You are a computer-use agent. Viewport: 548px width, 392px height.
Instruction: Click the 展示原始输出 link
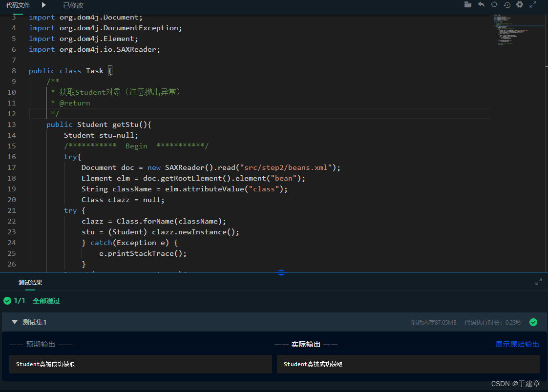click(x=517, y=344)
